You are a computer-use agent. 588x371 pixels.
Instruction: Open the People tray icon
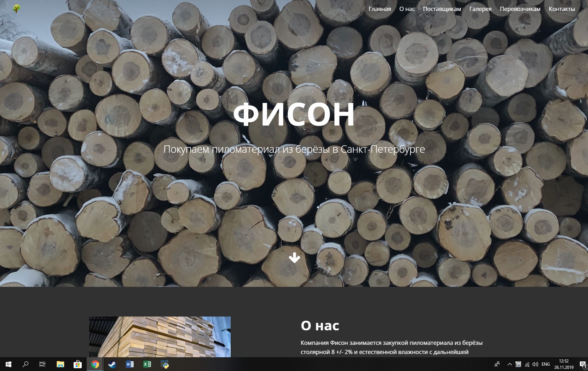497,364
